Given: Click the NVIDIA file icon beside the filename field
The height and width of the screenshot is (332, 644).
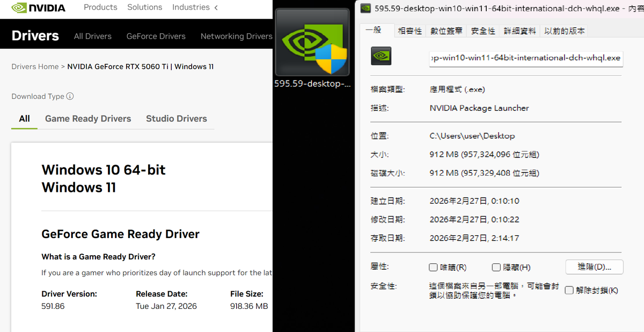Looking at the screenshot, I should tap(381, 56).
